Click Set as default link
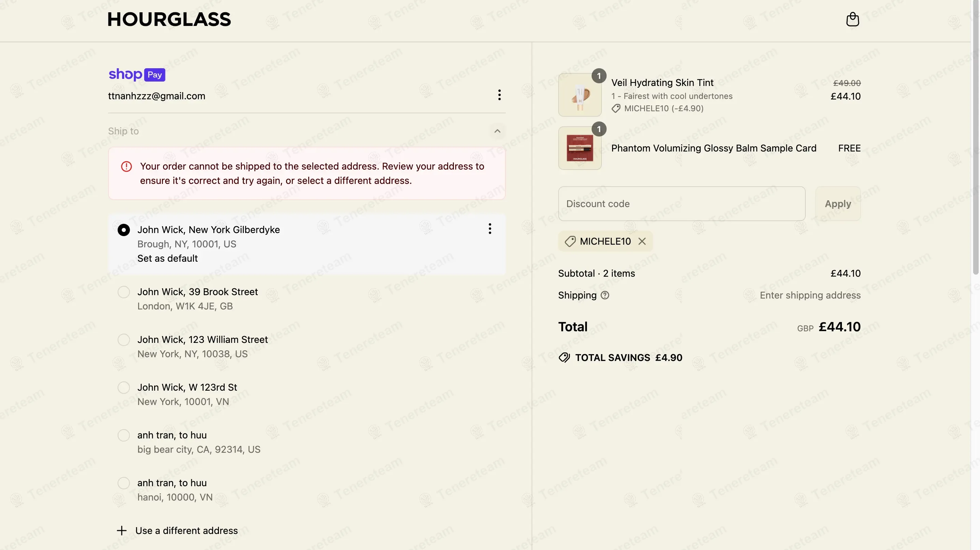 click(x=167, y=258)
